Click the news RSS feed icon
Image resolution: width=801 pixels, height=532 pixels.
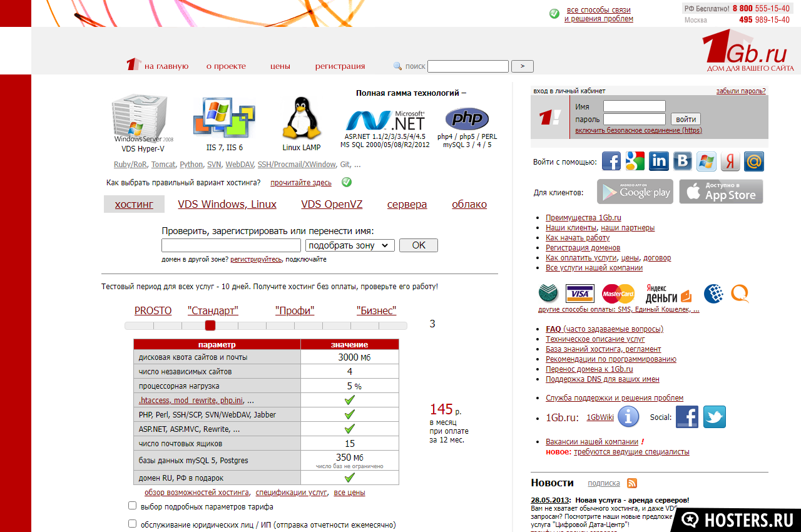click(632, 483)
